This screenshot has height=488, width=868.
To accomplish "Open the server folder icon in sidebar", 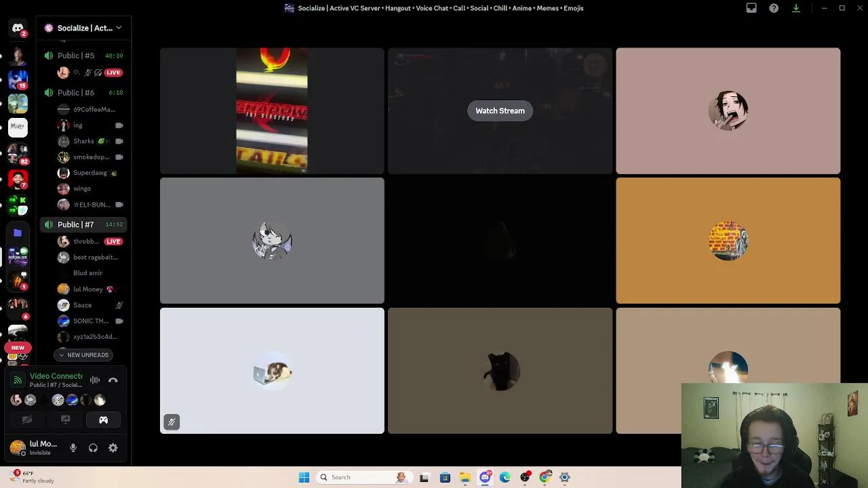I will coord(18,232).
